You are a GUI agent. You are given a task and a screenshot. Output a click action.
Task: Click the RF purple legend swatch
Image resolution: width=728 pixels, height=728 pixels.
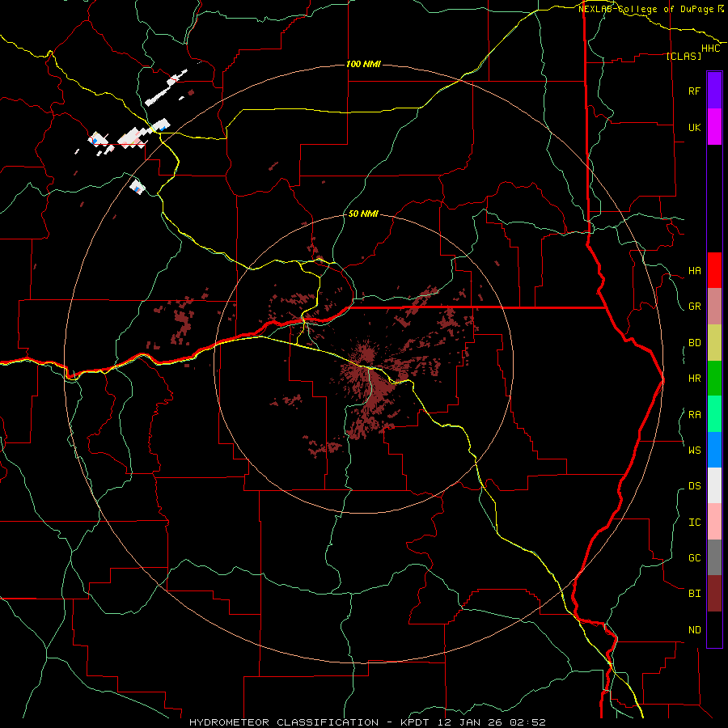[714, 90]
